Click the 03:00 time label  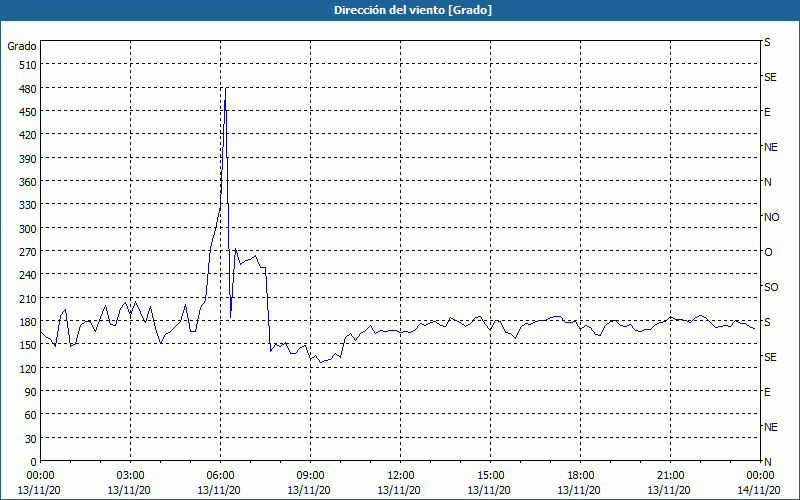coord(130,476)
